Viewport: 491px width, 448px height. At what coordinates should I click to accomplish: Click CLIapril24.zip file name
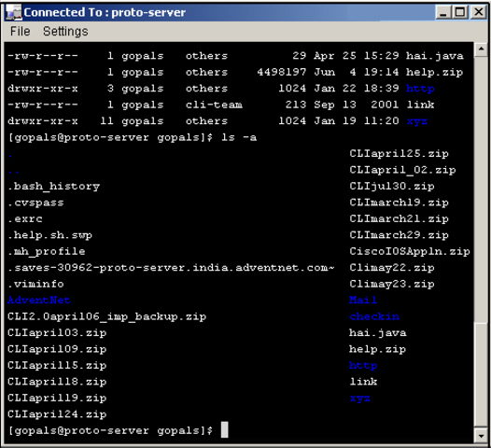click(57, 414)
